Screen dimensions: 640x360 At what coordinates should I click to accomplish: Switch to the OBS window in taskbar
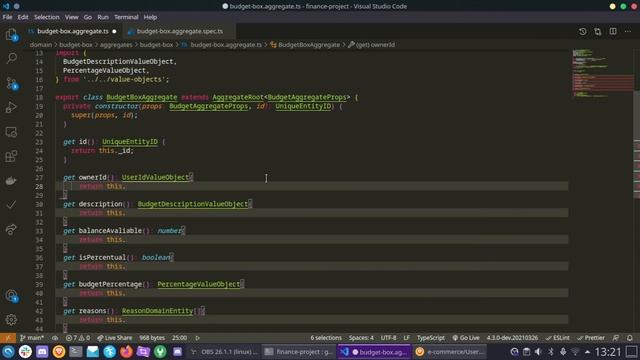click(x=224, y=352)
